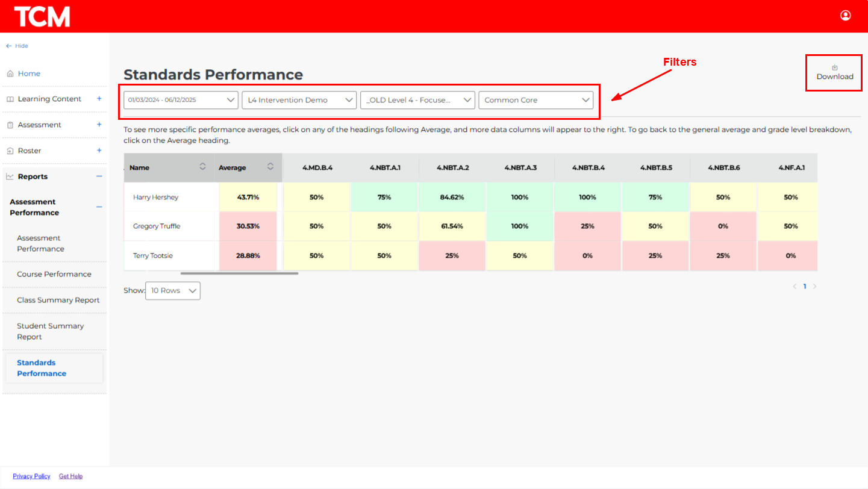Expand Learning Content plus icon
The width and height of the screenshot is (868, 489).
pyautogui.click(x=99, y=99)
